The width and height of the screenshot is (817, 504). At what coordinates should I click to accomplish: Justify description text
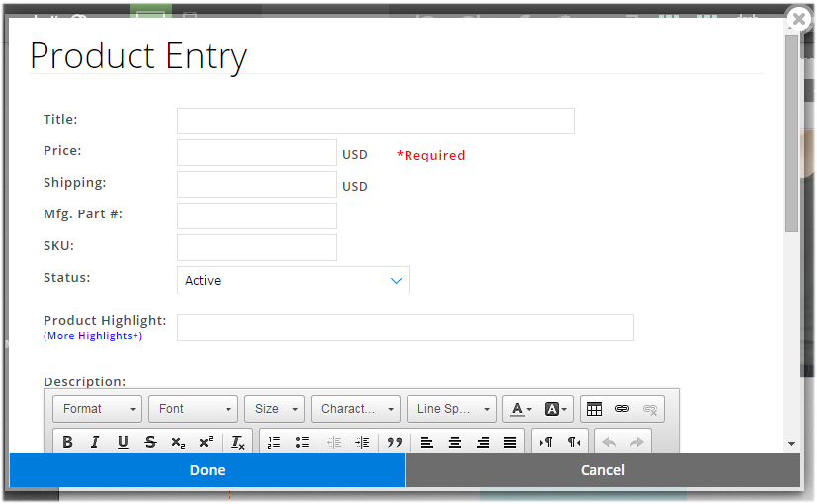510,442
